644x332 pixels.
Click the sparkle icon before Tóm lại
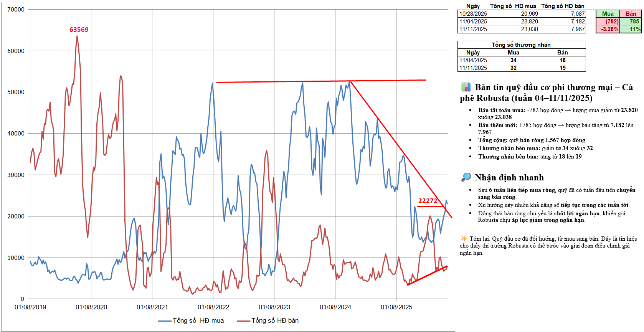[464, 238]
